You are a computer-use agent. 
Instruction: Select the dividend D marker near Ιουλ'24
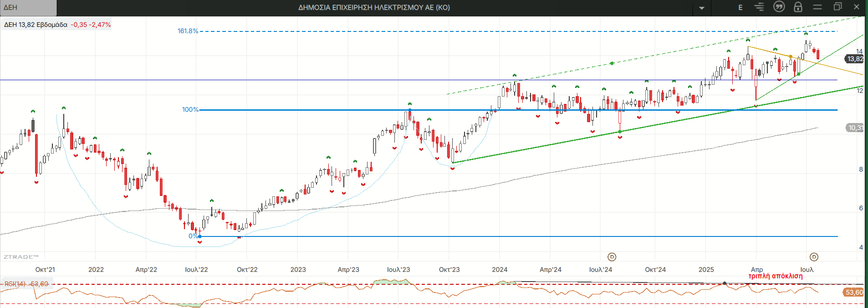[612, 257]
